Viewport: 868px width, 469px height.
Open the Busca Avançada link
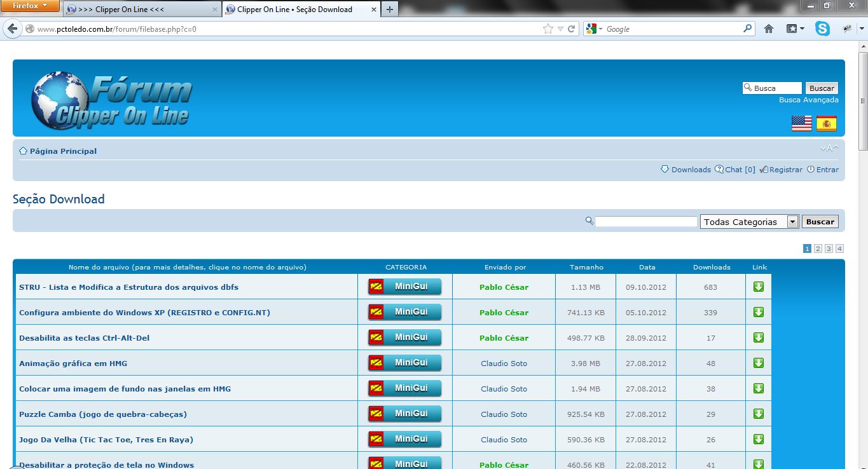[x=809, y=100]
